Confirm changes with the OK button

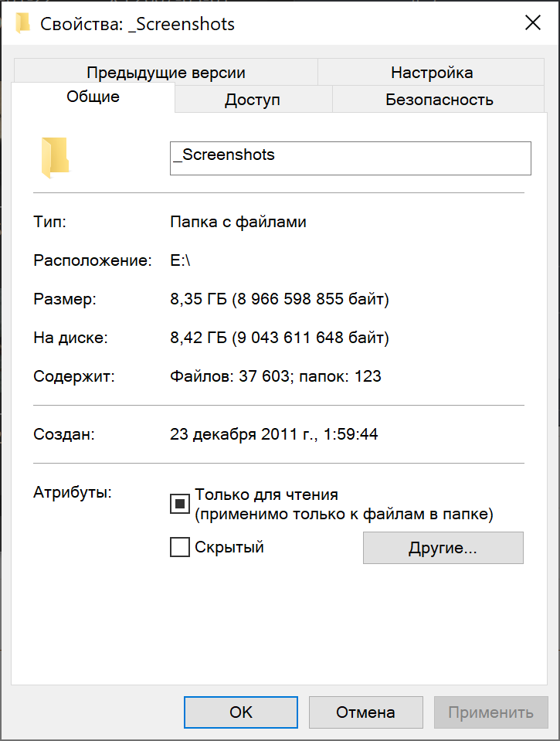[x=240, y=712]
